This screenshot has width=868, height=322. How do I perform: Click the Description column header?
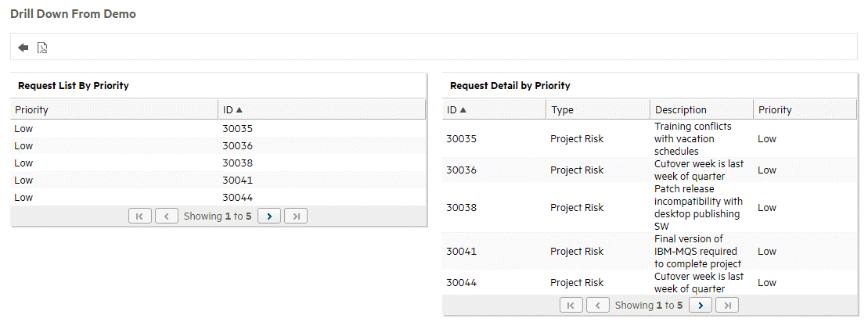coord(680,110)
